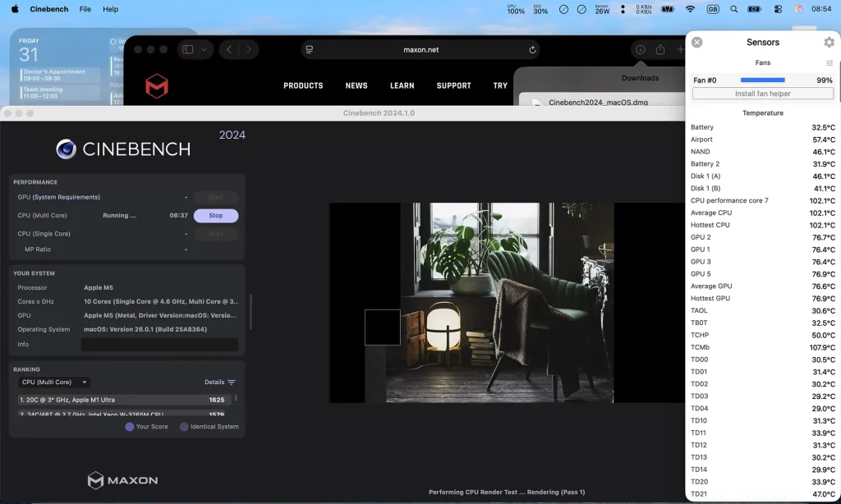
Task: Click the Fans section options sliders icon
Action: (830, 63)
